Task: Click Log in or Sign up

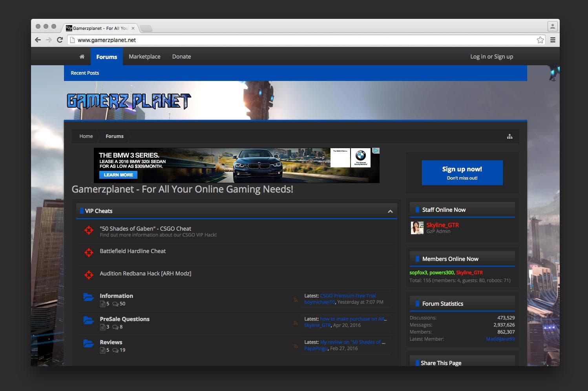Action: point(491,57)
